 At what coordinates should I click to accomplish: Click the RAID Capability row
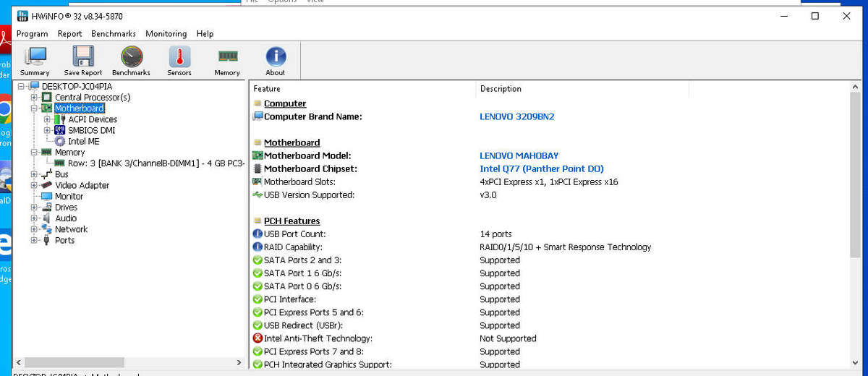pyautogui.click(x=550, y=247)
